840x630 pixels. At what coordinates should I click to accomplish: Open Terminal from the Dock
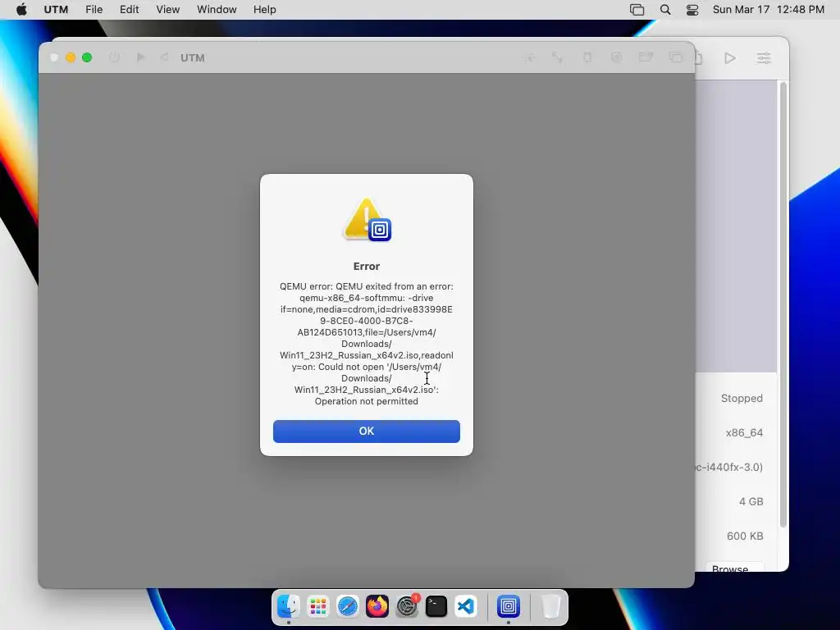pos(436,606)
